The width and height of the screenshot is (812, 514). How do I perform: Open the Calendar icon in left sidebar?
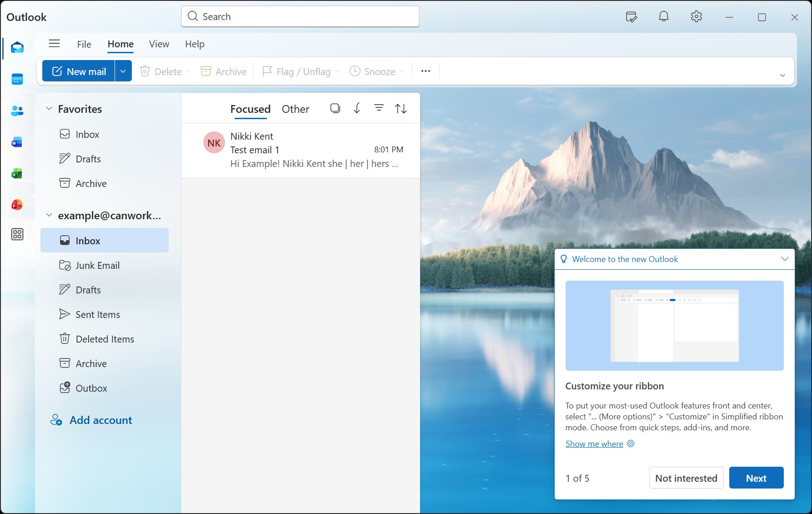pos(17,80)
